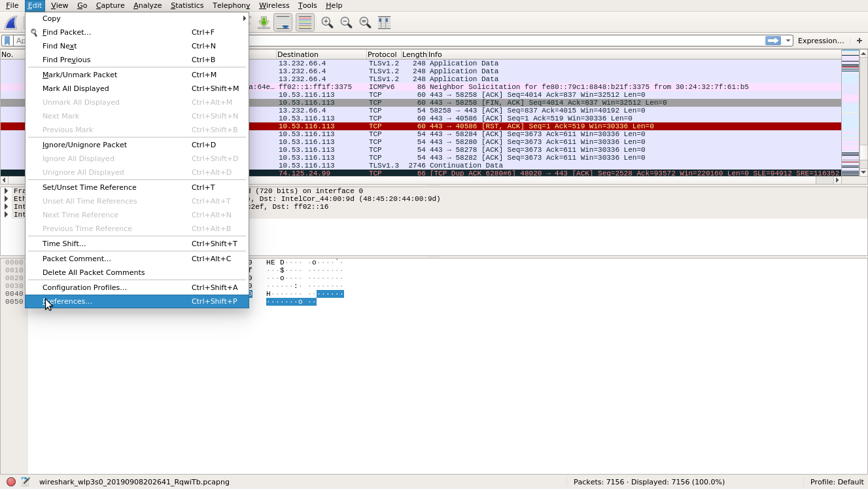
Task: Choose Find Previous in the Edit menu
Action: 137,60
